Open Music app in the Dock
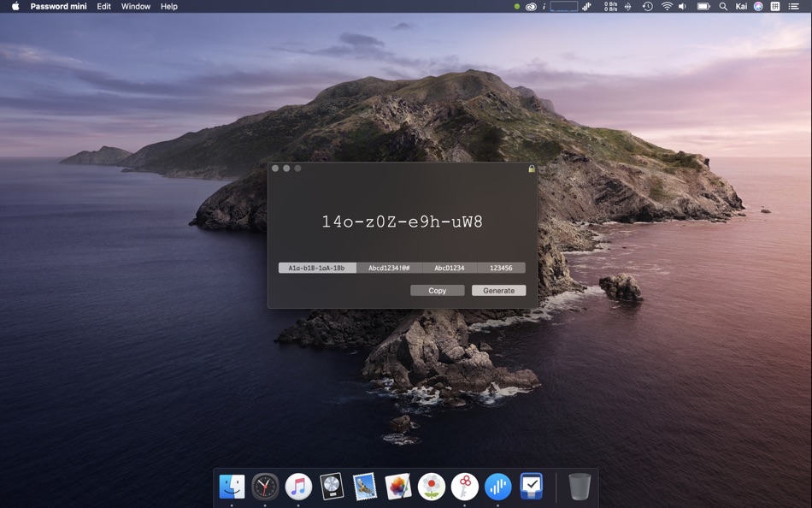This screenshot has width=812, height=508. (298, 487)
